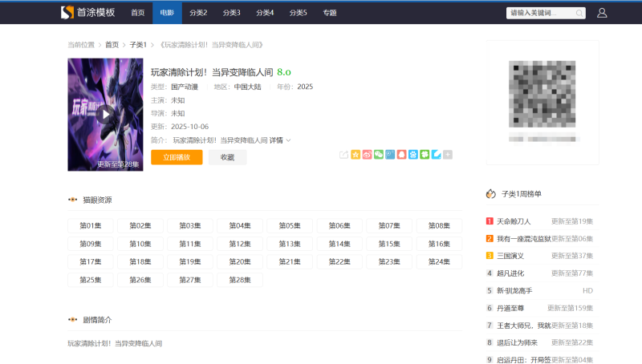Play episode 第25集
642x364 pixels.
[x=91, y=280]
